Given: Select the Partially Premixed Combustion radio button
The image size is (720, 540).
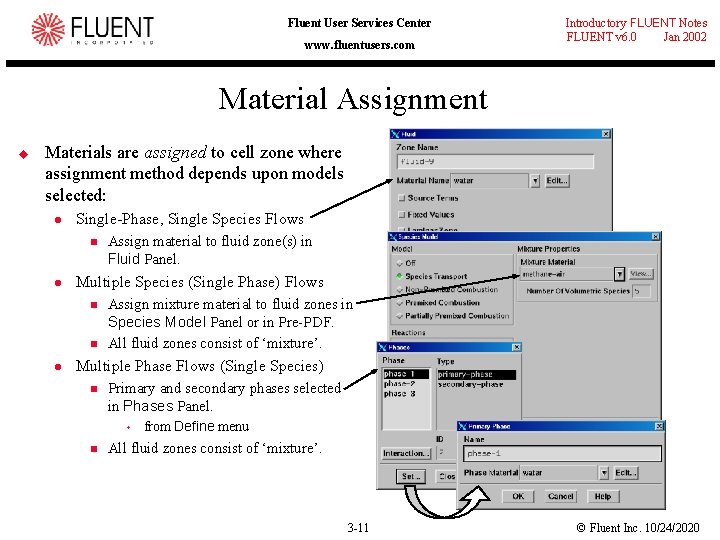Looking at the screenshot, I should pyautogui.click(x=399, y=316).
